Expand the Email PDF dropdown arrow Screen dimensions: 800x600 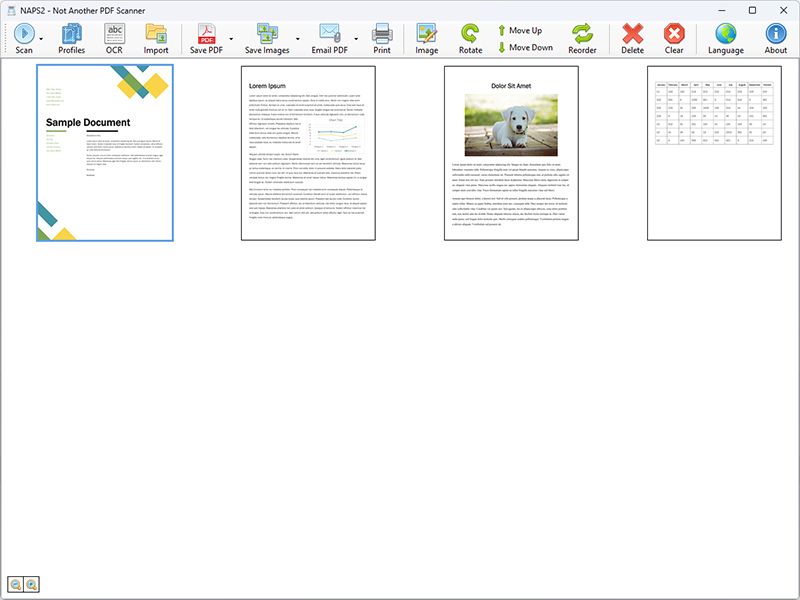(356, 39)
